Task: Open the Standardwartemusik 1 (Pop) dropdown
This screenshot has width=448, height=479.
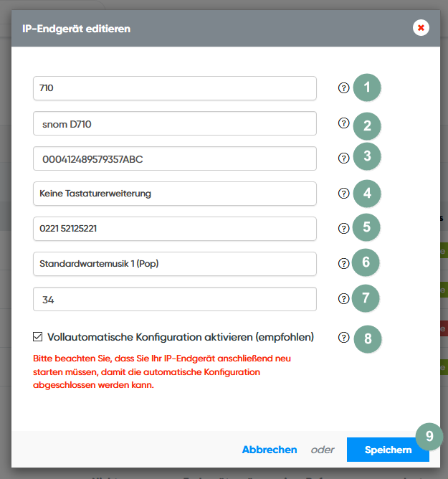Action: tap(174, 264)
